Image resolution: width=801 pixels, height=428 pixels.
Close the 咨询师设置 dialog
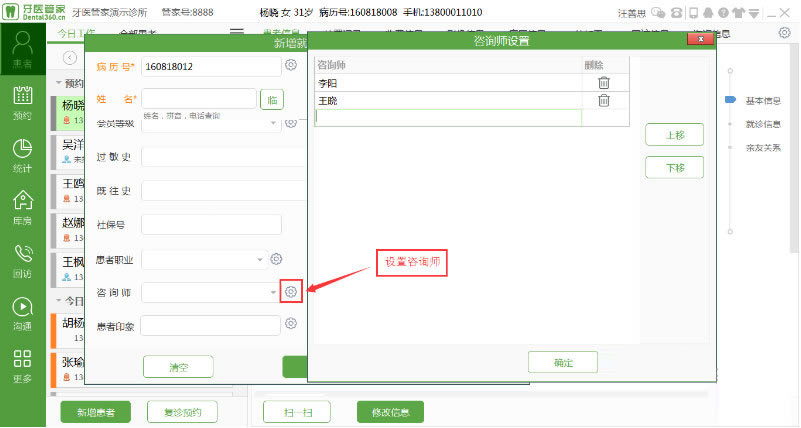tap(700, 39)
